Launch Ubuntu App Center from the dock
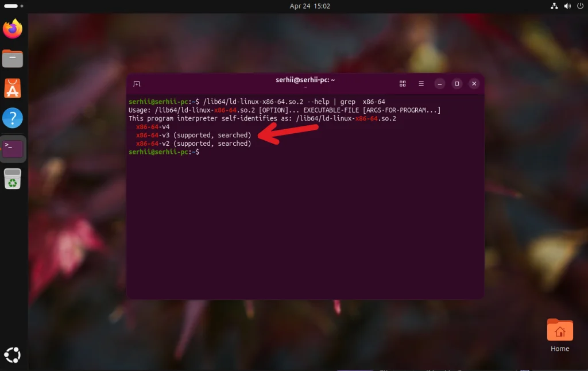588x371 pixels. click(13, 88)
